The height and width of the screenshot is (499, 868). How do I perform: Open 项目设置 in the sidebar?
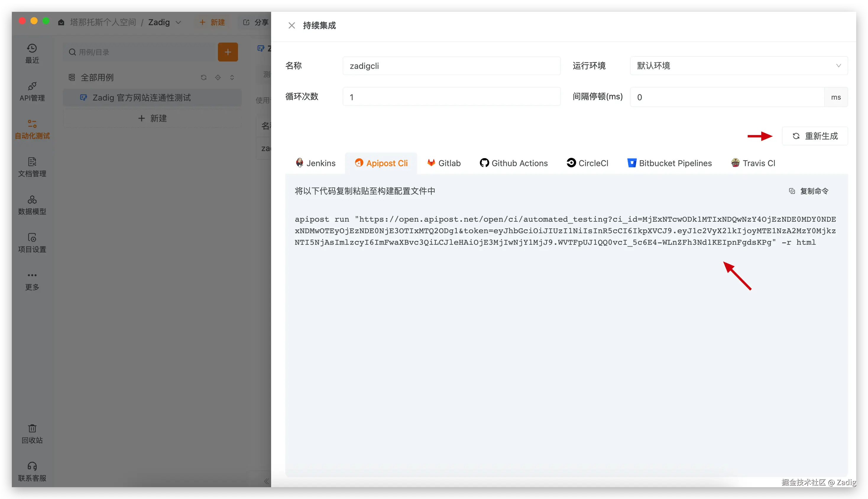pos(32,243)
